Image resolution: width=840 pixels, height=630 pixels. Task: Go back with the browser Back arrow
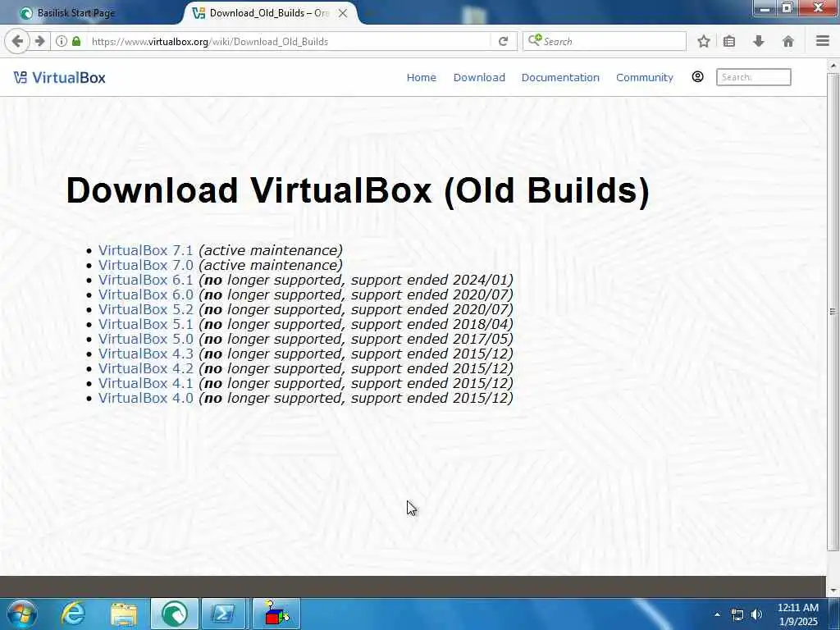17,41
